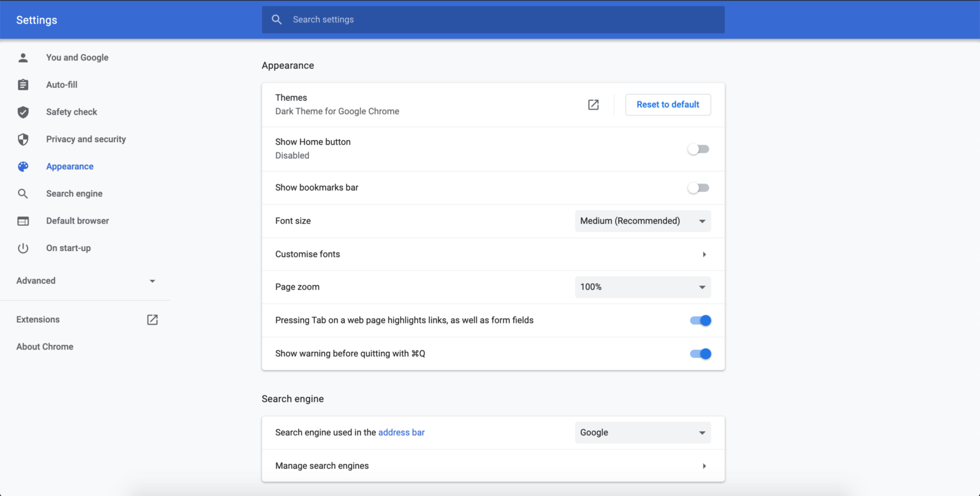
Task: Disable warning before quitting with ⌘Q
Action: coord(700,353)
